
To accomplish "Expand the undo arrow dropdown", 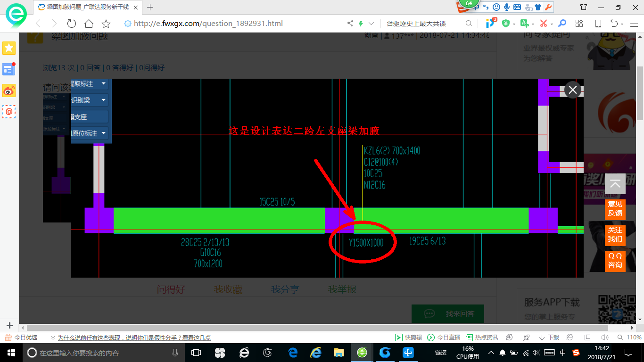I will click(622, 24).
